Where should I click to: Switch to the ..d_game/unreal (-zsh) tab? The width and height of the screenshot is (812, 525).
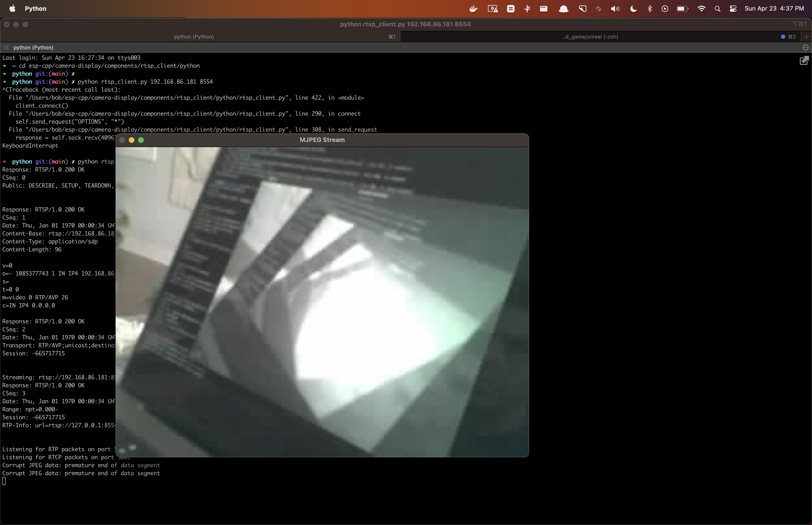tap(590, 36)
